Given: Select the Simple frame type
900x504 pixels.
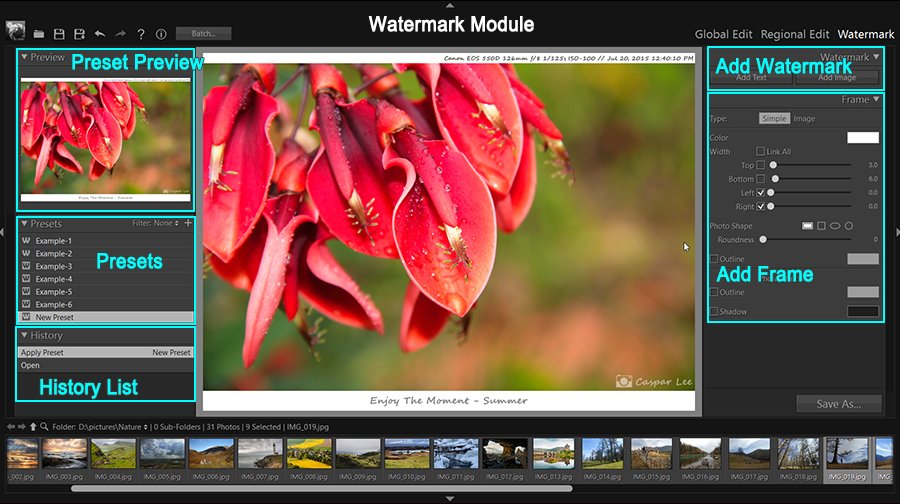Looking at the screenshot, I should pyautogui.click(x=774, y=118).
